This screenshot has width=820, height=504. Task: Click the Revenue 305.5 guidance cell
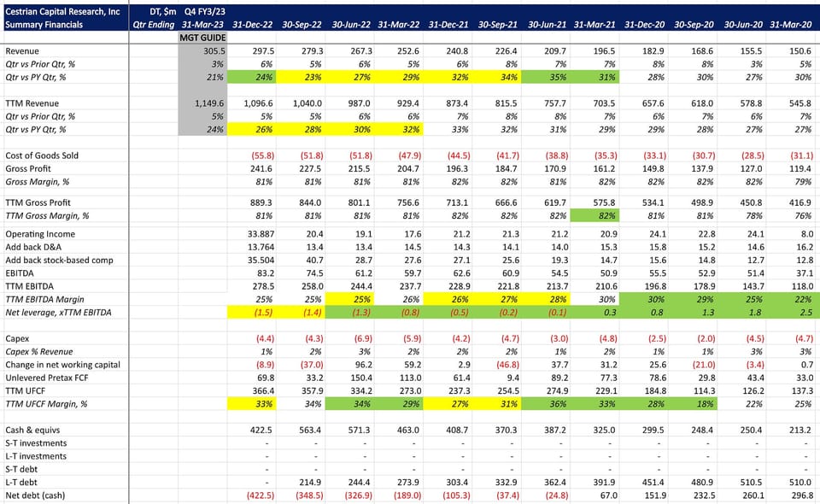point(202,50)
